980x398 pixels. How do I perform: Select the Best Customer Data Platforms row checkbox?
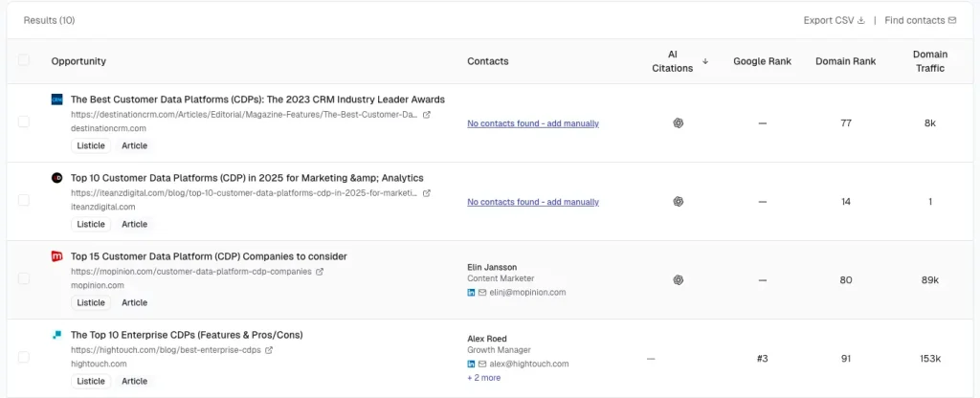(x=24, y=122)
